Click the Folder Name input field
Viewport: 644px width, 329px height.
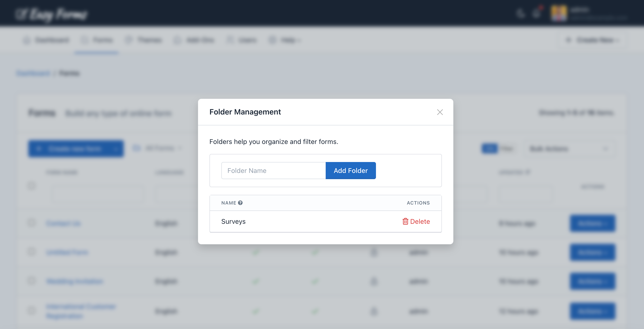click(x=273, y=171)
